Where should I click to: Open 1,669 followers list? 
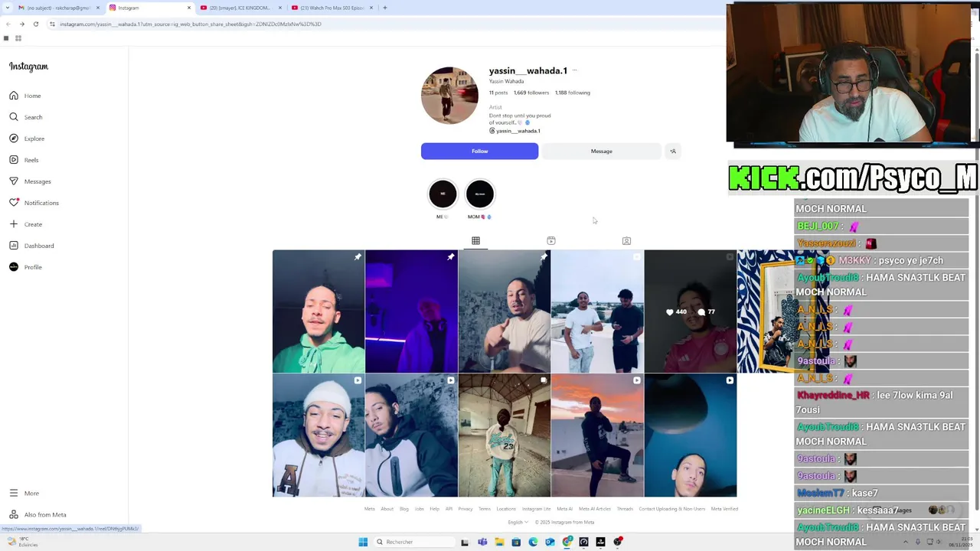click(531, 93)
